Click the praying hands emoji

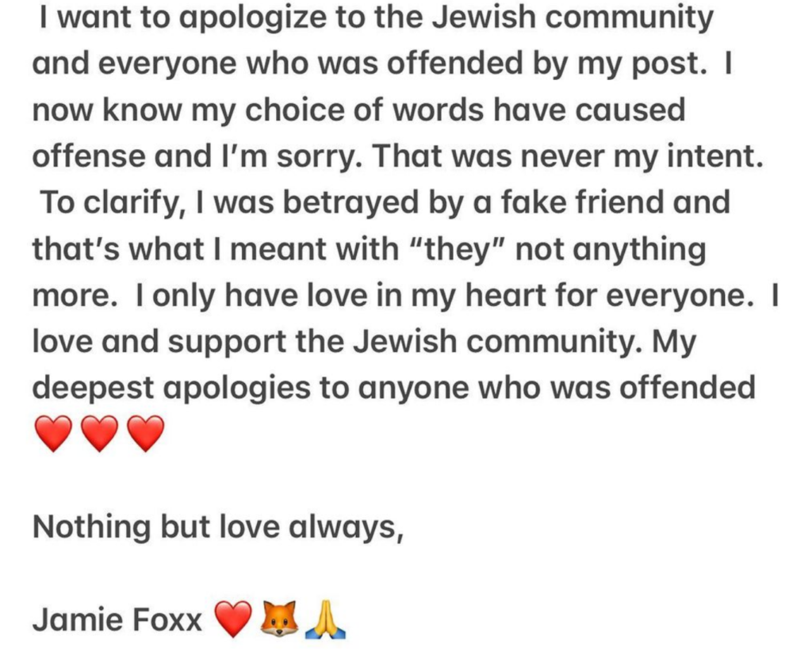pyautogui.click(x=325, y=620)
